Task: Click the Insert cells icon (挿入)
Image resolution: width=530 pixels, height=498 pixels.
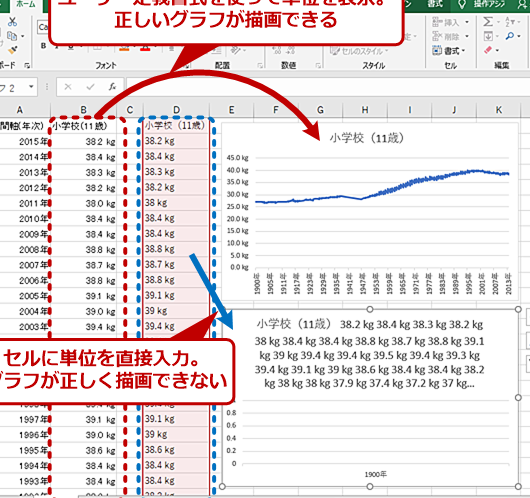Action: [x=437, y=22]
